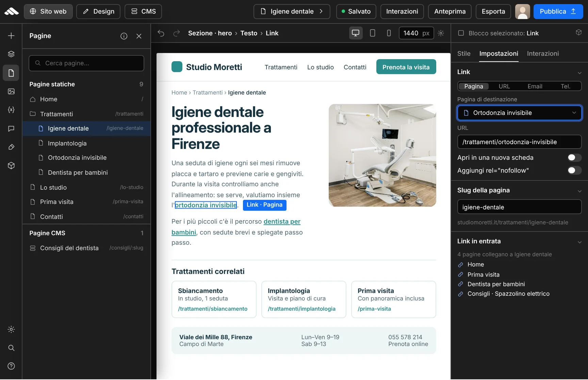Image resolution: width=588 pixels, height=380 pixels.
Task: Collapse the 'Slug della pagina' section
Action: [579, 191]
